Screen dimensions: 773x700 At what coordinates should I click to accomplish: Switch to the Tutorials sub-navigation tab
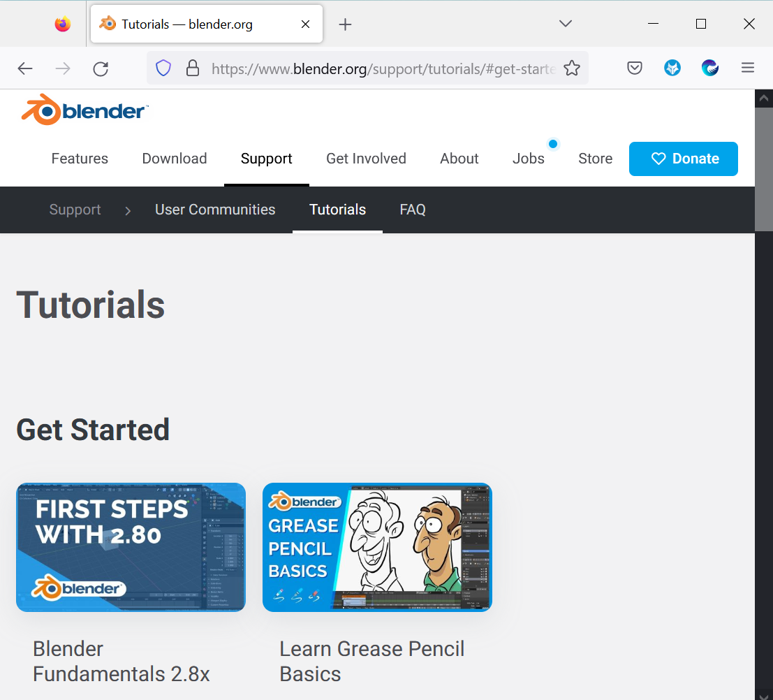pyautogui.click(x=337, y=210)
